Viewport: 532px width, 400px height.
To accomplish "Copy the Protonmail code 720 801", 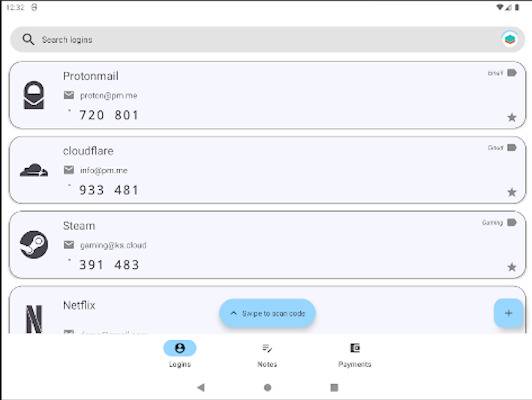I will 109,115.
